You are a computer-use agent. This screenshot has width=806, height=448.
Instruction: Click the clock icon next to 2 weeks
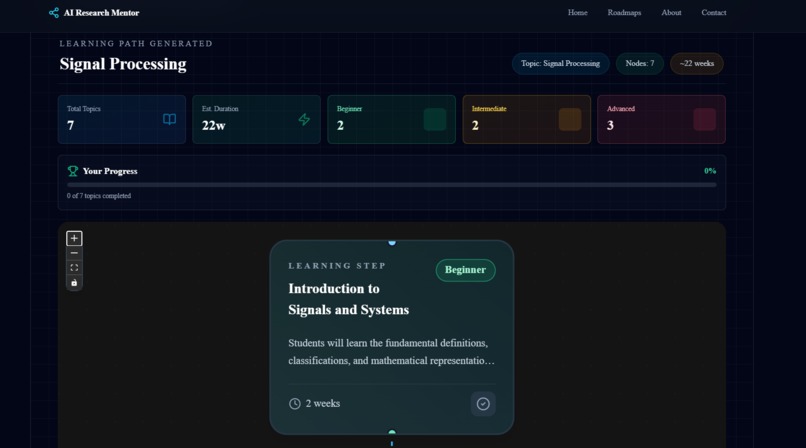[295, 404]
